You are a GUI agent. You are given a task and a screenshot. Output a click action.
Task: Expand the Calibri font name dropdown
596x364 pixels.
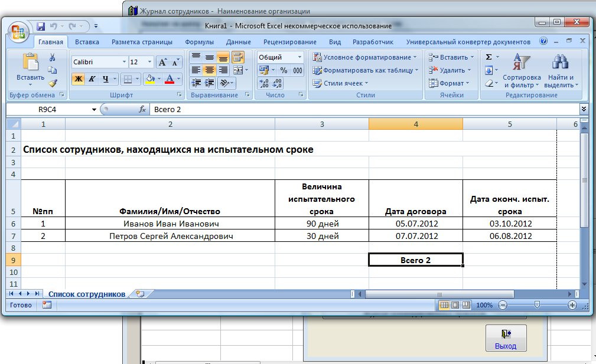[124, 62]
